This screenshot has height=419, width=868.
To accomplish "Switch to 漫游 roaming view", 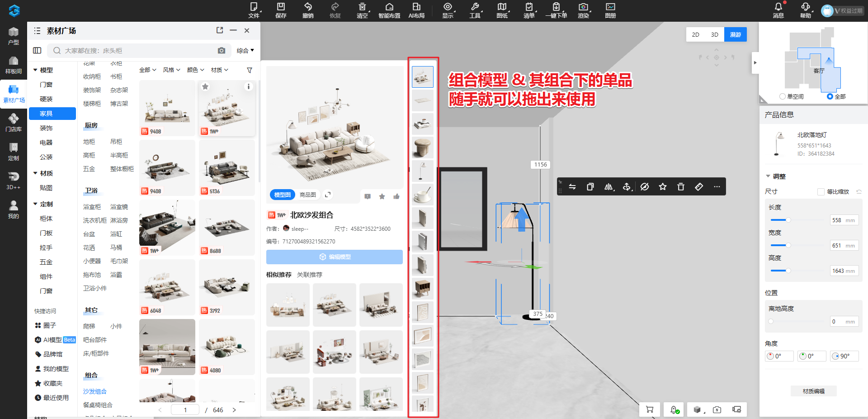I will 736,35.
